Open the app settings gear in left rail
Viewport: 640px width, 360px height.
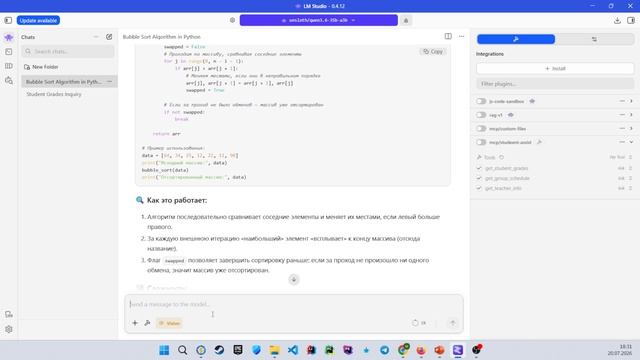click(x=9, y=329)
